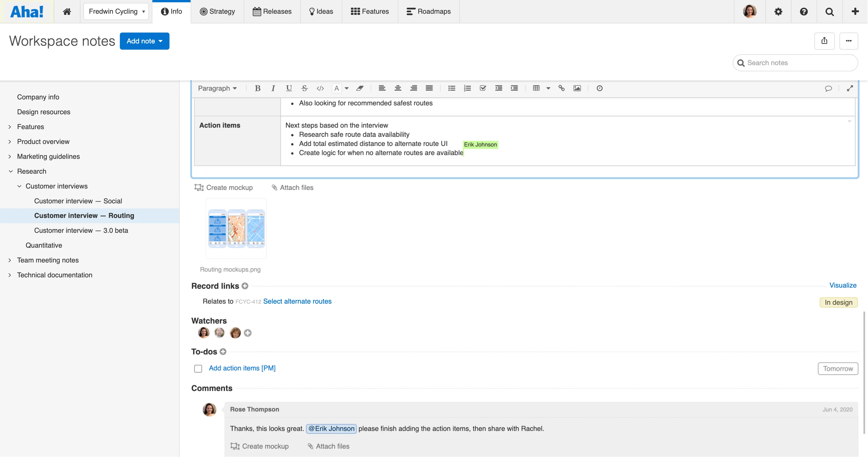Insert checklist with checkbox icon
Image resolution: width=868 pixels, height=457 pixels.
point(483,88)
